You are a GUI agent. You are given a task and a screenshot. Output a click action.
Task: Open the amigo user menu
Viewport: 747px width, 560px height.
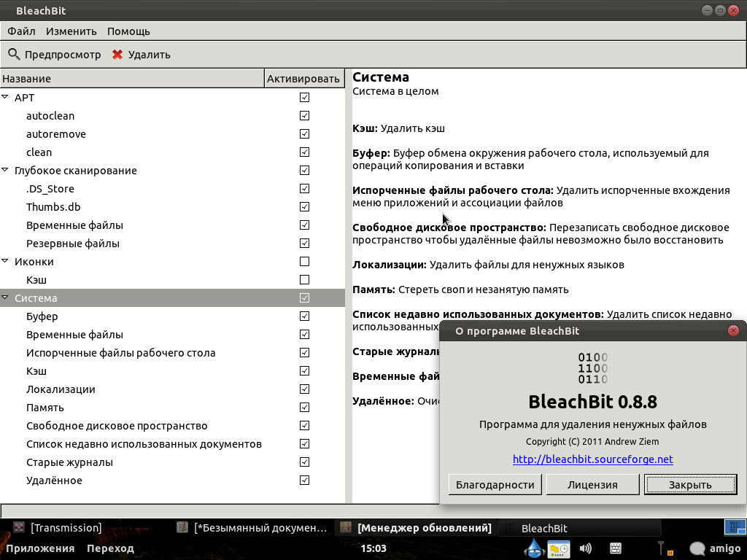coord(715,548)
